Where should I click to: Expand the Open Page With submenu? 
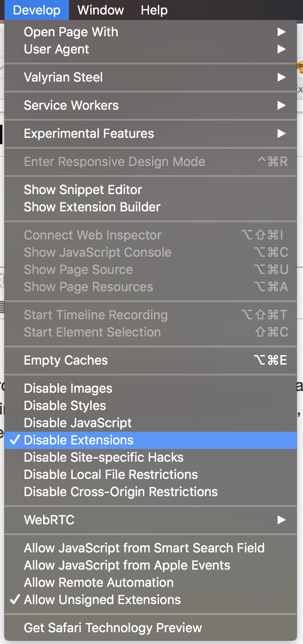(x=71, y=32)
